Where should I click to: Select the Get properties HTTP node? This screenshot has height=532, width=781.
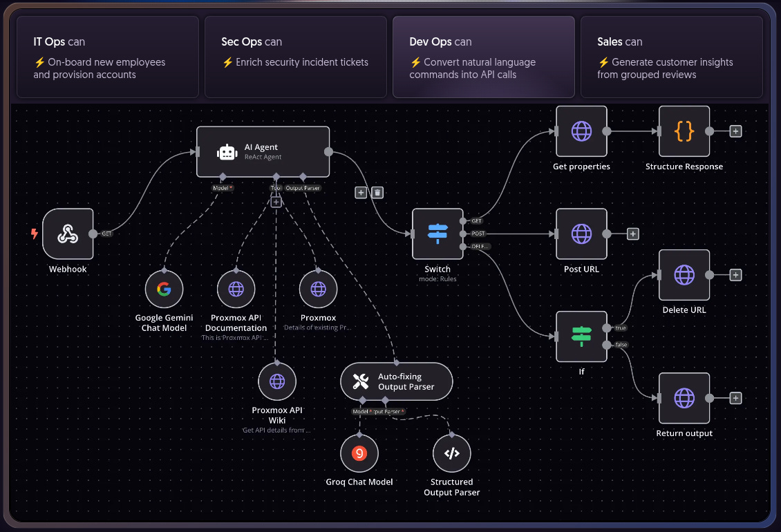click(581, 131)
